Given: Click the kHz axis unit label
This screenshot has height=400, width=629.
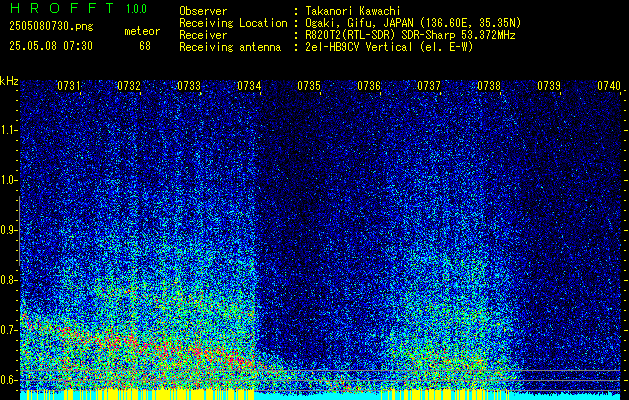Looking at the screenshot, I should [9, 81].
